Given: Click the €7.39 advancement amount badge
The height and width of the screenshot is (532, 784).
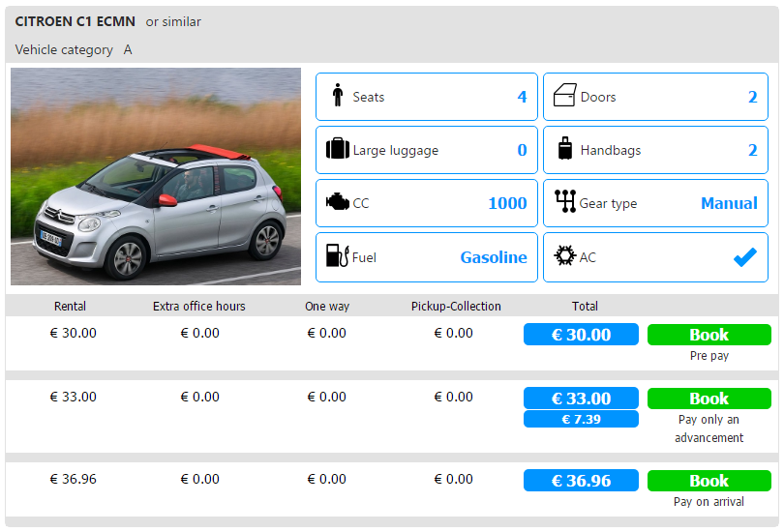Looking at the screenshot, I should (x=581, y=419).
